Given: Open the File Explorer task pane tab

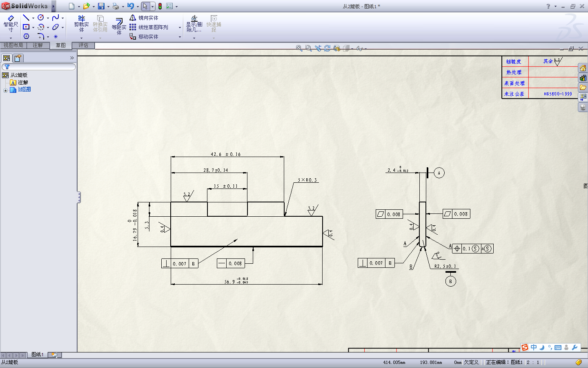Looking at the screenshot, I should (x=583, y=88).
